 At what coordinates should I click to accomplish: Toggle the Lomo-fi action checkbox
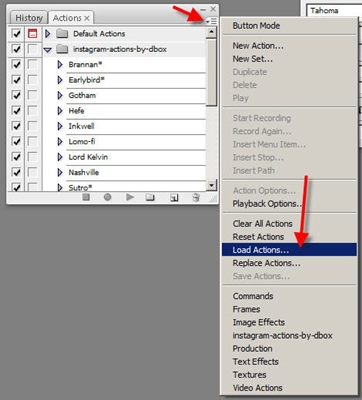[x=16, y=141]
